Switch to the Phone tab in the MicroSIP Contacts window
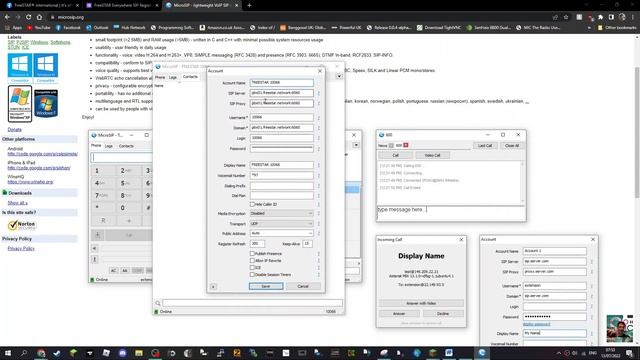 tap(160, 77)
